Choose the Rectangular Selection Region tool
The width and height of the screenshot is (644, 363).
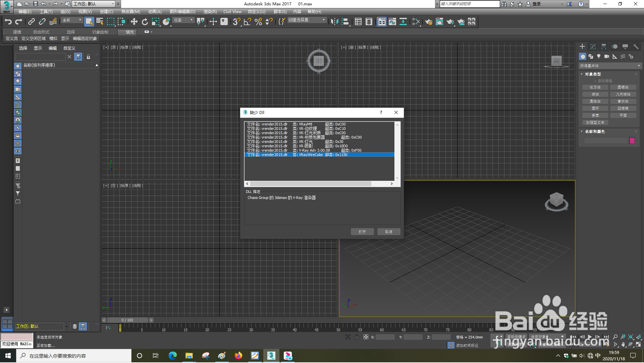tap(111, 22)
